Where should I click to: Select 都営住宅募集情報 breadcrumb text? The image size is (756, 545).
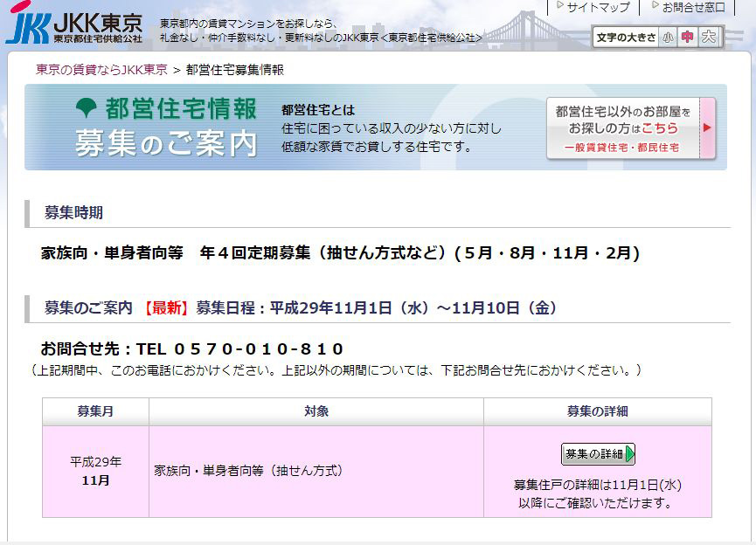(x=235, y=70)
